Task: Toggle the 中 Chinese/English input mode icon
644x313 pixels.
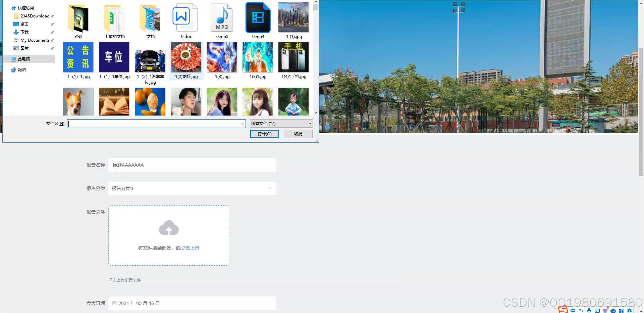Action: point(573,311)
